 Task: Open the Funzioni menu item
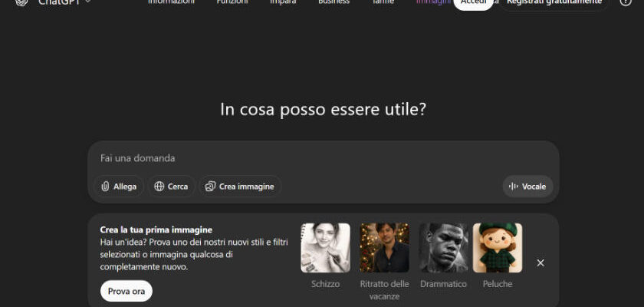[232, 2]
